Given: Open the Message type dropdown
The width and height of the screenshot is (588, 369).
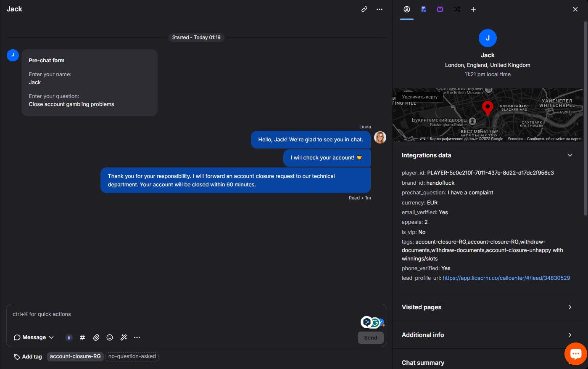Looking at the screenshot, I should point(34,337).
